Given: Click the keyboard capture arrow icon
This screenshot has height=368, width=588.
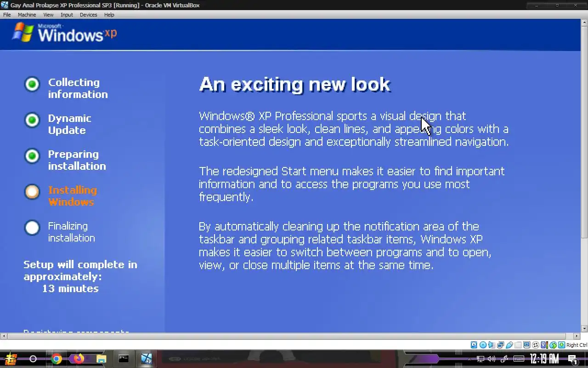Looking at the screenshot, I should tap(561, 345).
